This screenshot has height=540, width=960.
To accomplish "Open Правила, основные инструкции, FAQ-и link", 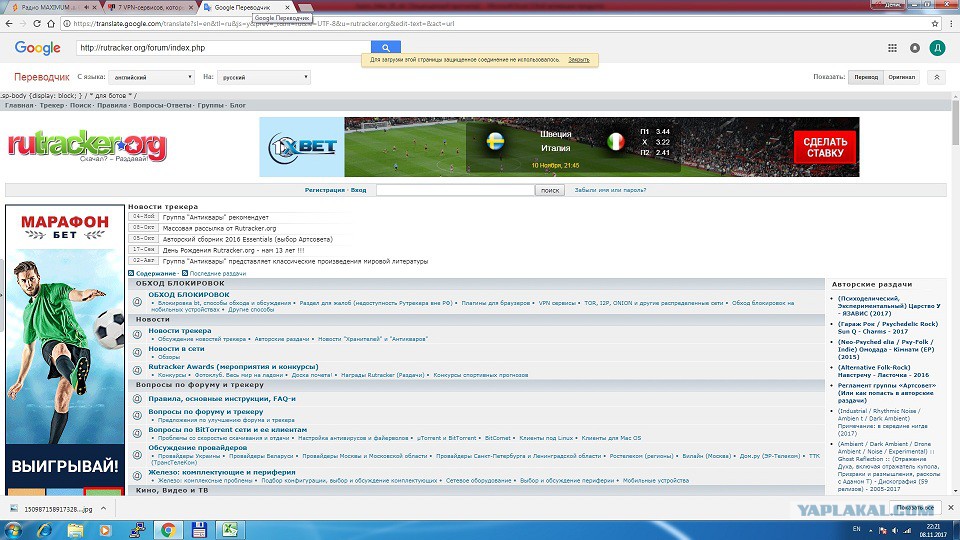I will (222, 399).
